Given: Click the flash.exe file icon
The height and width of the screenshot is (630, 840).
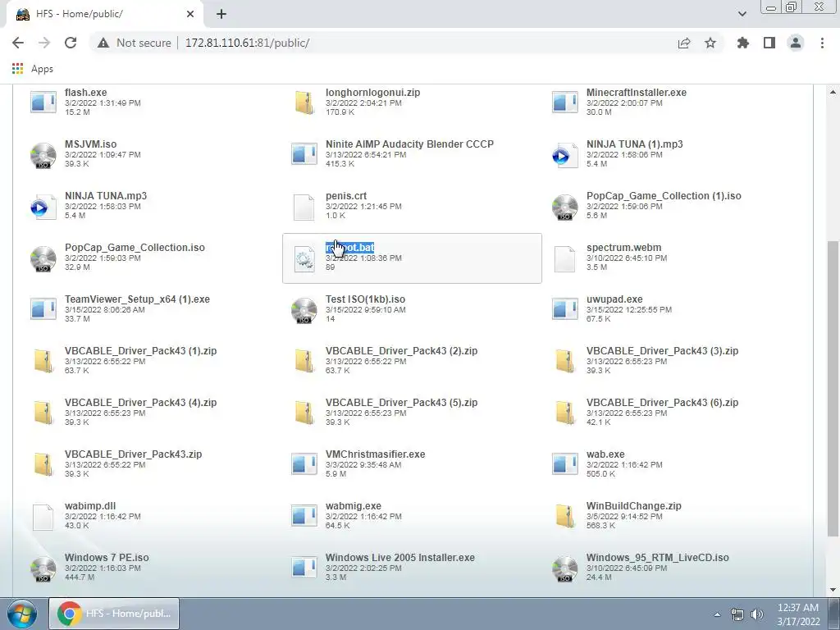Looking at the screenshot, I should point(43,103).
